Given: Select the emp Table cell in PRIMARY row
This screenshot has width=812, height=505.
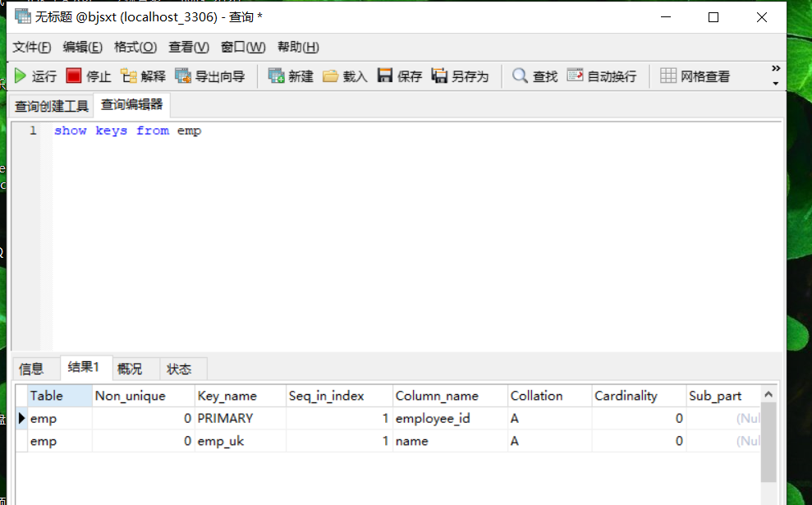Looking at the screenshot, I should 60,419.
